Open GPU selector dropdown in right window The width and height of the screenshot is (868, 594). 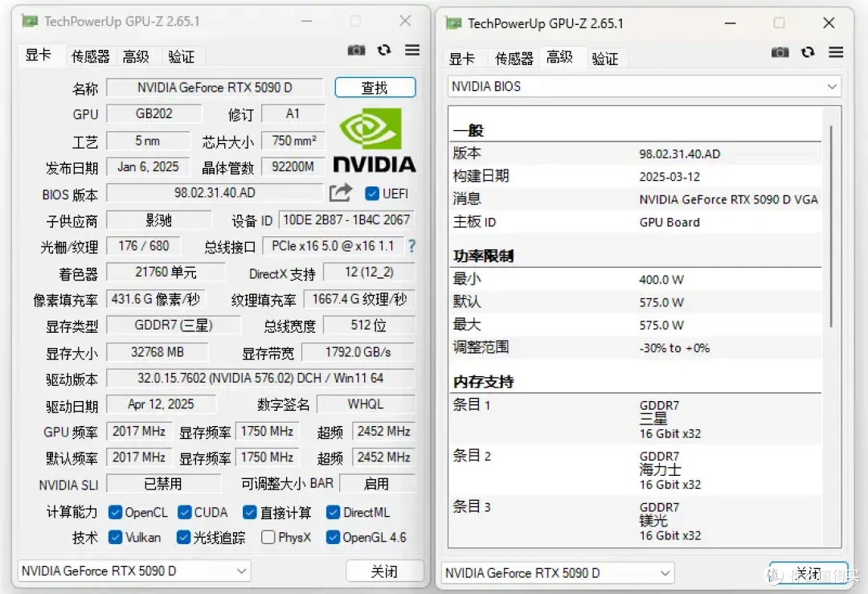(x=558, y=573)
